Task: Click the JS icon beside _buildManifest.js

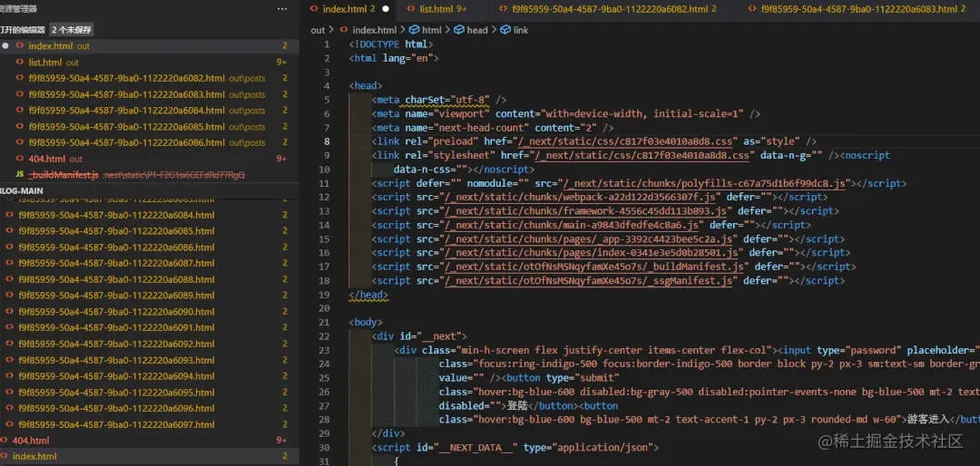Action: tap(19, 175)
